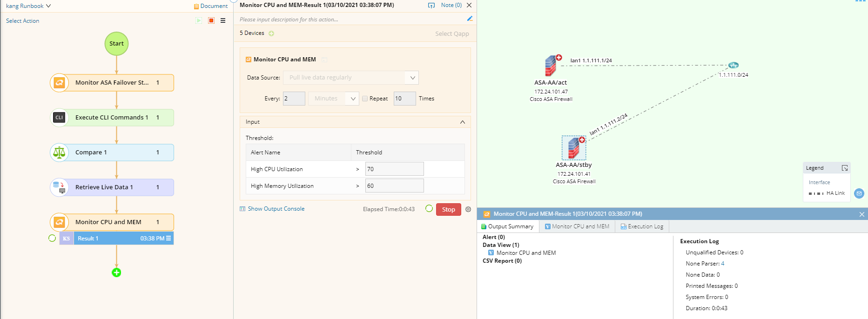Select the Result 1 row
Viewport: 868px width, 319px height.
coord(116,239)
